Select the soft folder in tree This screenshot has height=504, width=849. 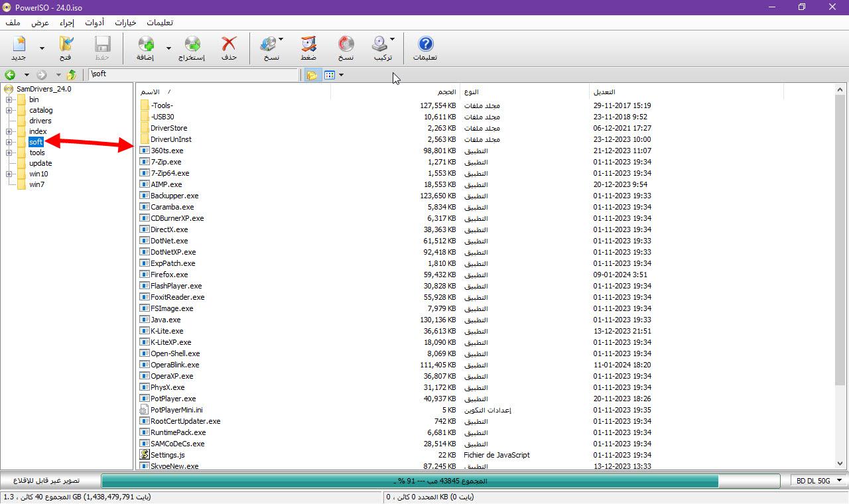click(36, 142)
